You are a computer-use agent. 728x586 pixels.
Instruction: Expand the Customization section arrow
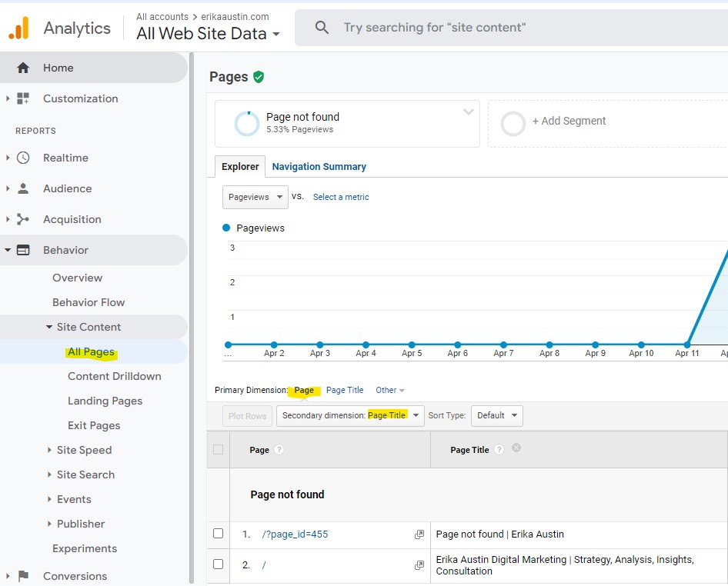pyautogui.click(x=8, y=98)
